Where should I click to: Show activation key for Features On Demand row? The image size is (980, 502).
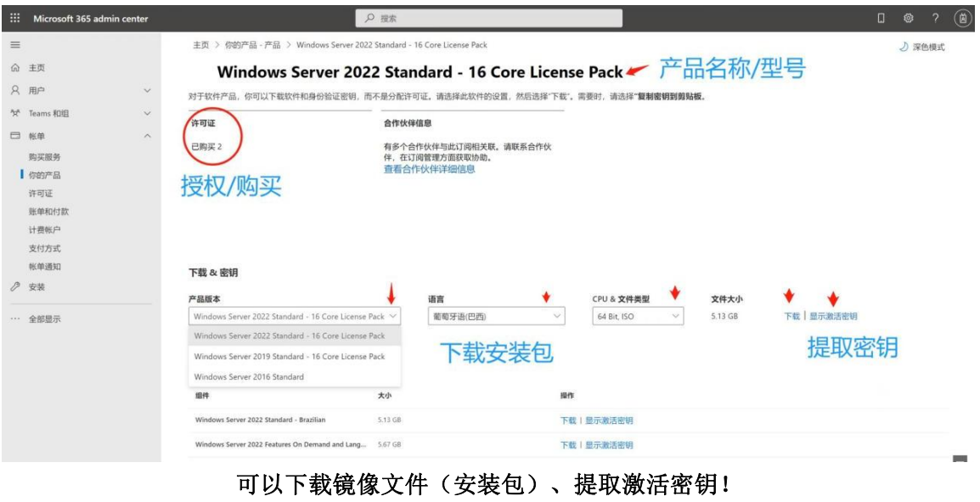point(609,445)
